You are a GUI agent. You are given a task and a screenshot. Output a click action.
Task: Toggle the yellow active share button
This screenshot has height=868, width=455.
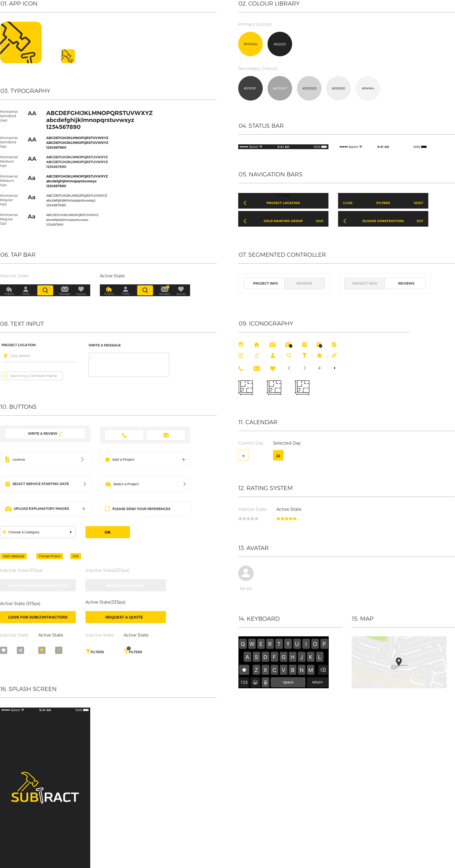point(59,650)
